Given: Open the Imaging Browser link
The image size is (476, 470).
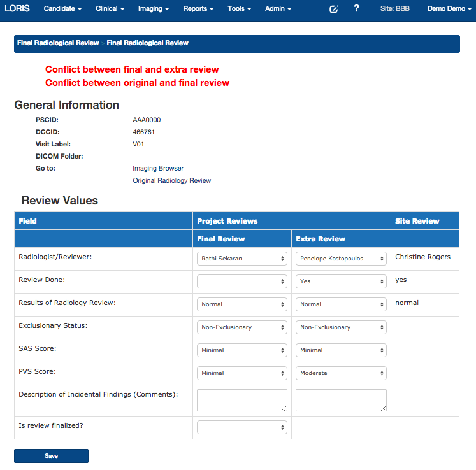Looking at the screenshot, I should (x=158, y=169).
